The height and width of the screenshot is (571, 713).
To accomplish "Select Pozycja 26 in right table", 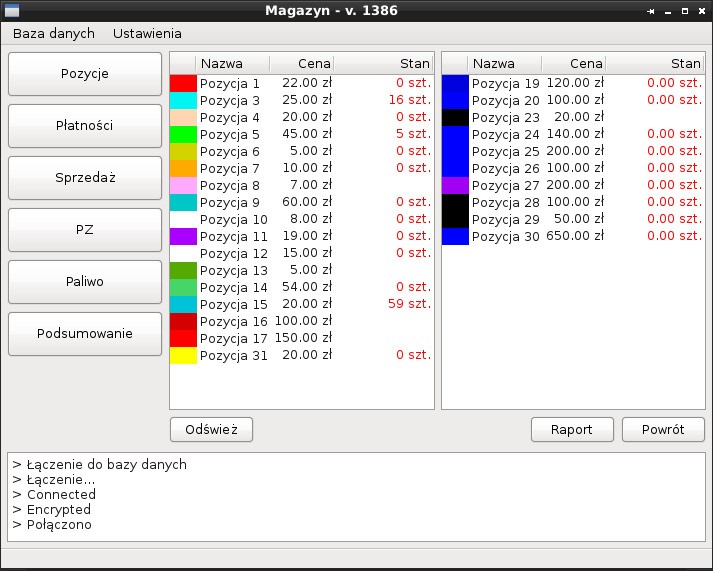I will [x=506, y=169].
